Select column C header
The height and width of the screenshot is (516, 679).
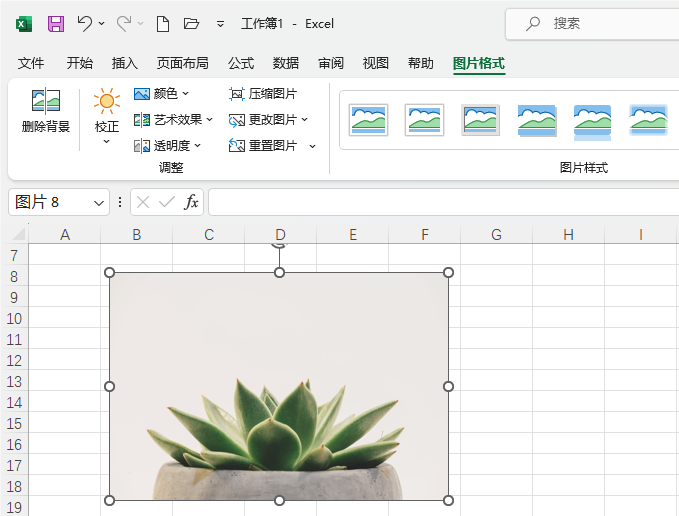coord(209,235)
